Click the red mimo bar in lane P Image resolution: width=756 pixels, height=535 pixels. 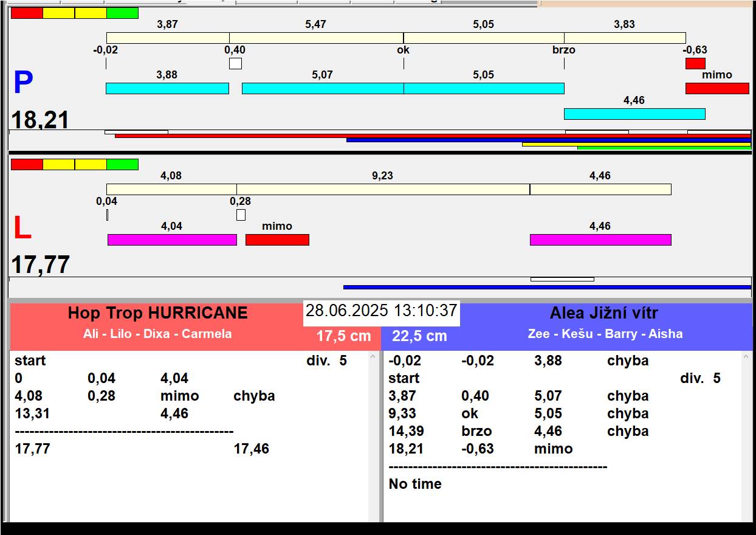coord(717,88)
